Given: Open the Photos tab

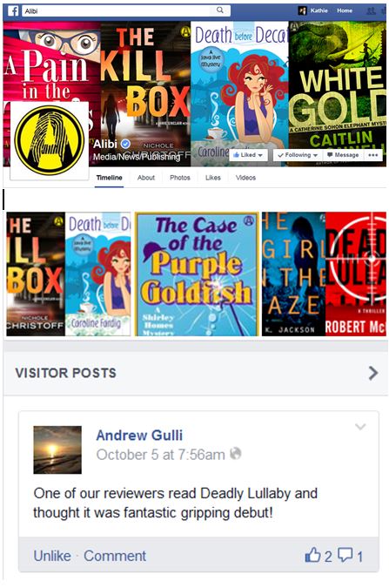Looking at the screenshot, I should 180,178.
